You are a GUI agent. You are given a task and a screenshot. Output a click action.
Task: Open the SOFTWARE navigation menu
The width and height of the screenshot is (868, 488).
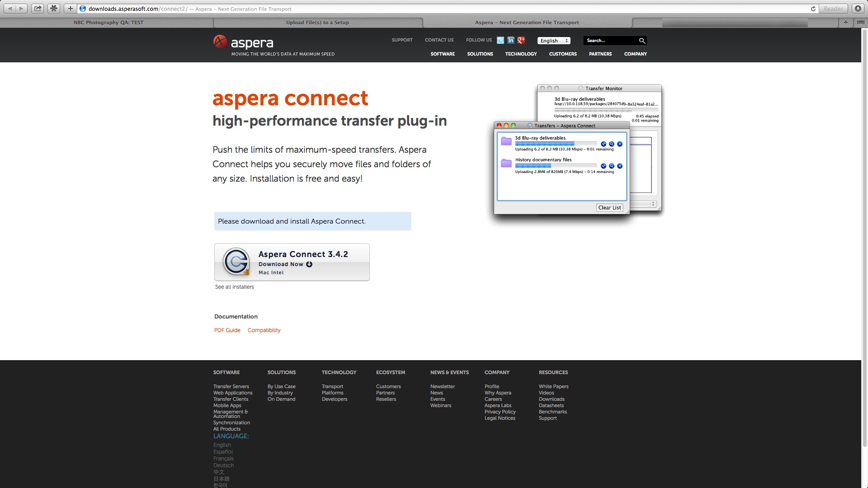(443, 54)
